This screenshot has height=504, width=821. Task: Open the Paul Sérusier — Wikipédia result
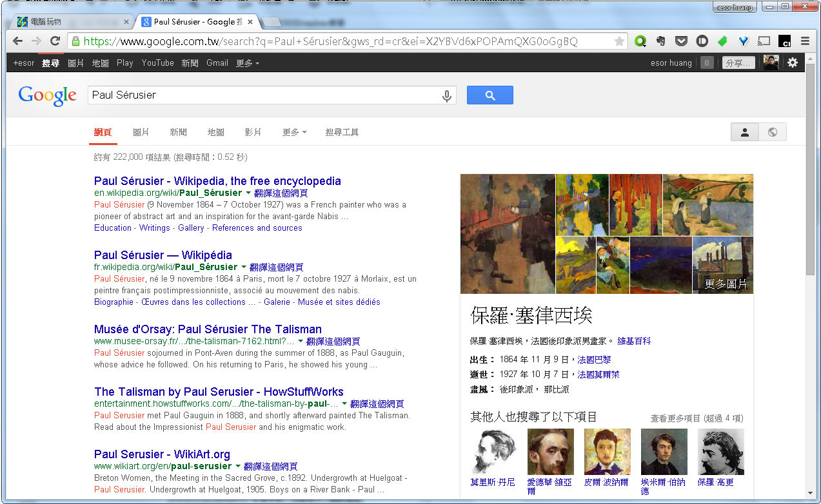(x=163, y=255)
